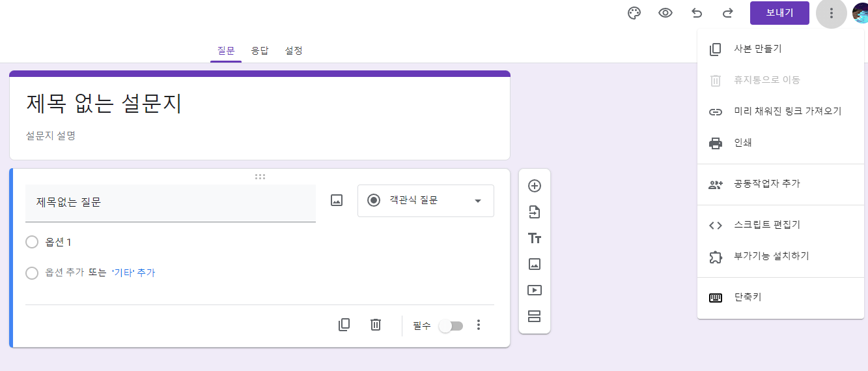Click the '기타' 추가 link
Viewport: 868px width, 371px height.
point(133,273)
